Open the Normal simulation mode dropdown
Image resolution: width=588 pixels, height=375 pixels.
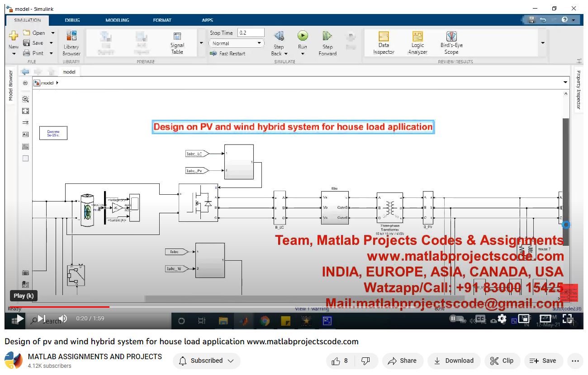pos(236,43)
